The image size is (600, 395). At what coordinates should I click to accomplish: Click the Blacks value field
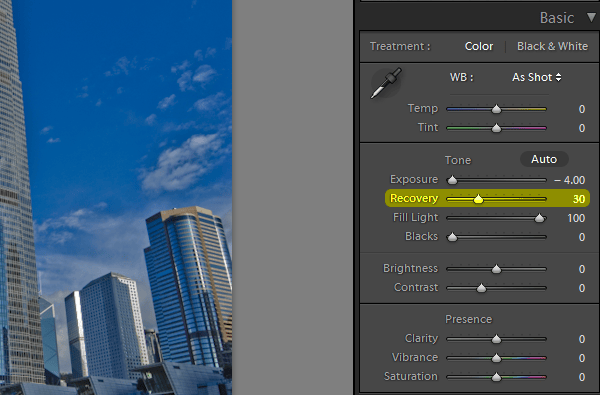[x=582, y=237]
